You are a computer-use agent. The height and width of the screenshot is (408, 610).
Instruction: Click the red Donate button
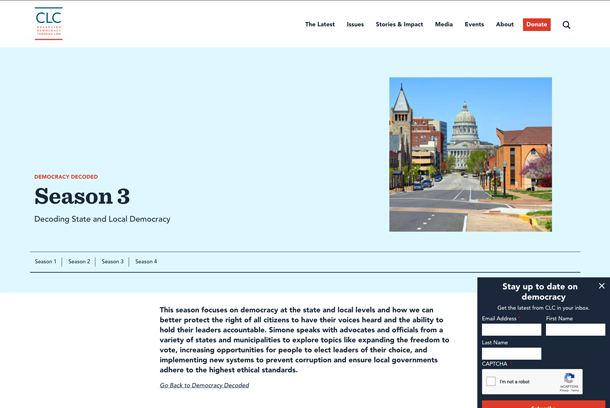(536, 24)
